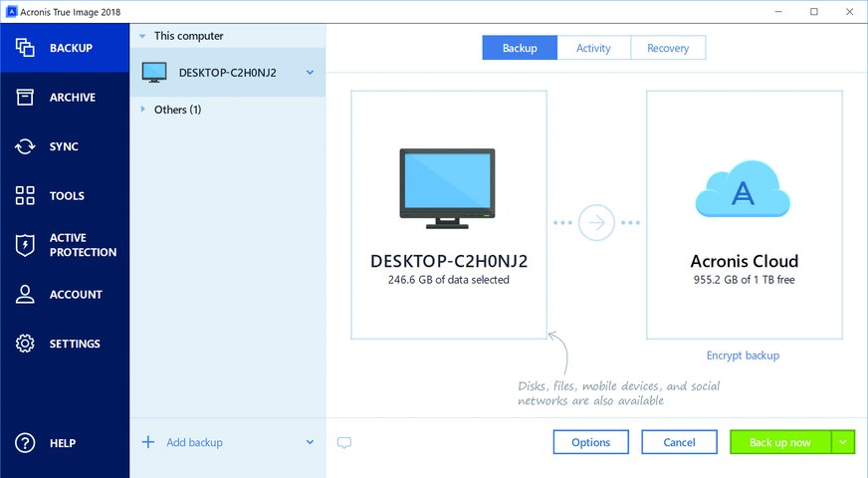The image size is (868, 478).
Task: Open the Help question mark icon
Action: pos(25,442)
